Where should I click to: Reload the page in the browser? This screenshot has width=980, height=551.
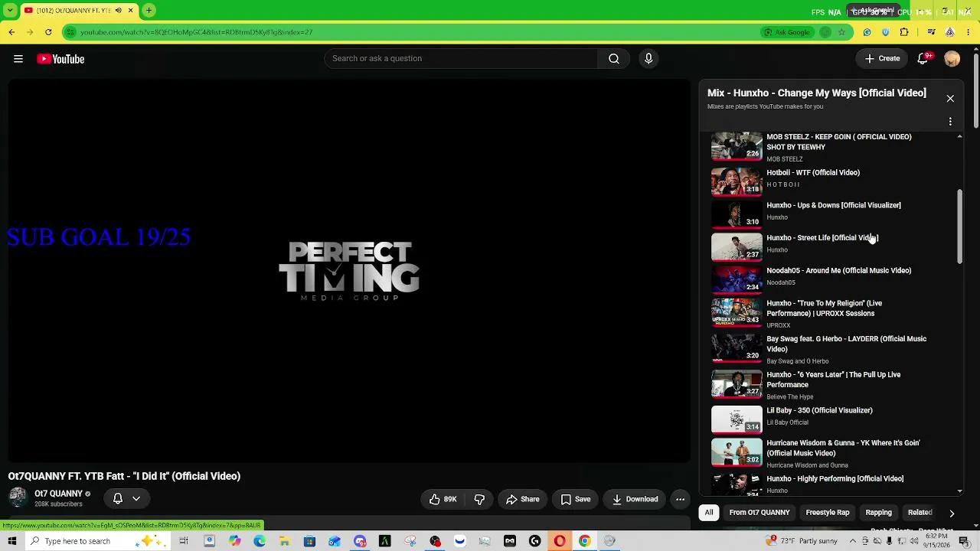(x=48, y=32)
